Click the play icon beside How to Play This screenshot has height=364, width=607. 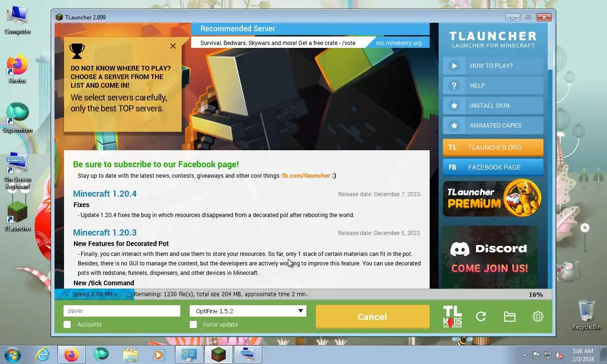pos(454,66)
